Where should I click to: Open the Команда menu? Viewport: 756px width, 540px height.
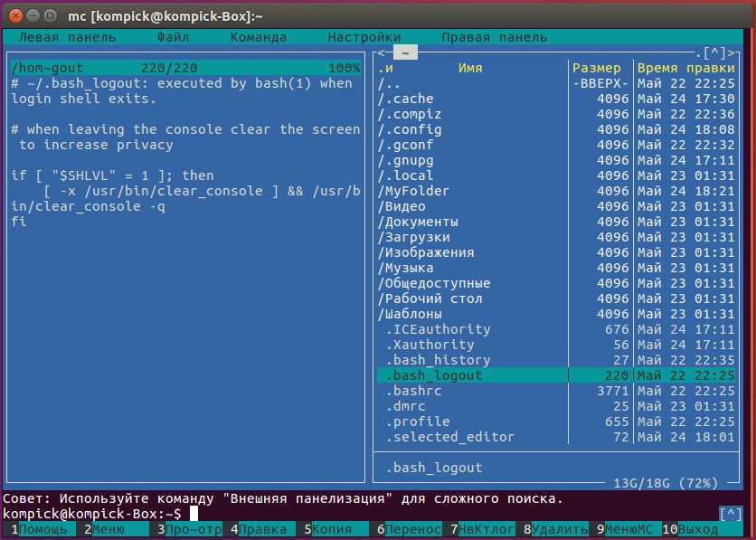258,37
